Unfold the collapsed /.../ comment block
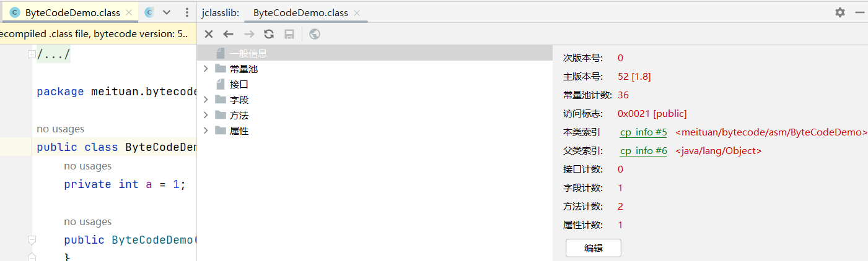The width and height of the screenshot is (868, 261). tap(31, 55)
